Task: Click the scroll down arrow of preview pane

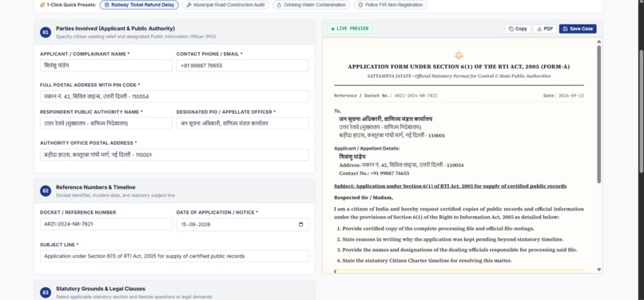Action: 598,270
